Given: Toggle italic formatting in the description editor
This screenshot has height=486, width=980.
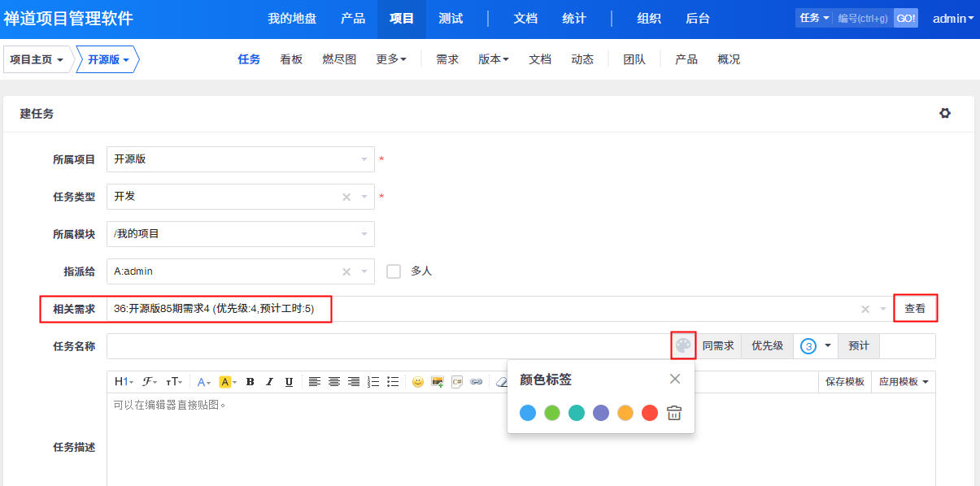Looking at the screenshot, I should pos(269,381).
